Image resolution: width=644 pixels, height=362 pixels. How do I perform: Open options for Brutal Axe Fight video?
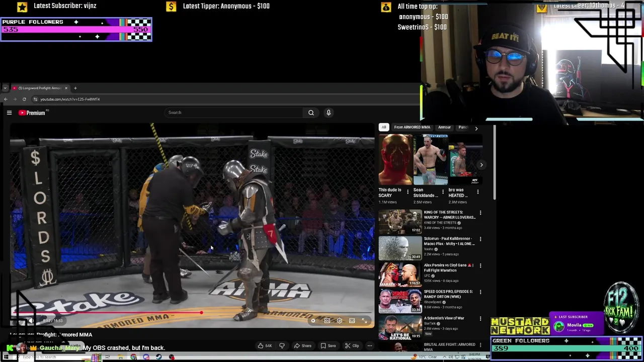click(x=480, y=345)
